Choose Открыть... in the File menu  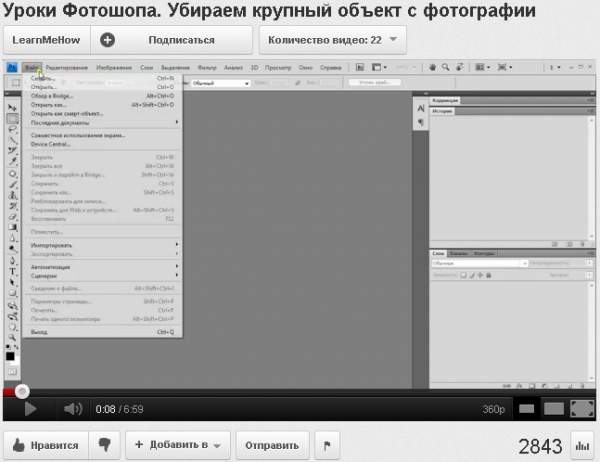coord(103,87)
